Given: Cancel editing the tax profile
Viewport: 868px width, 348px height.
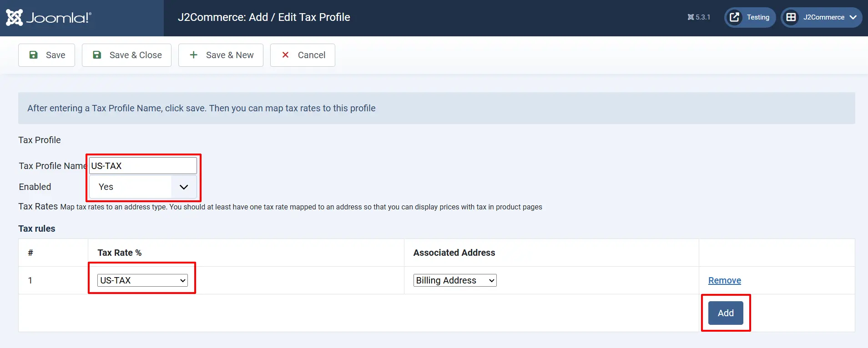Looking at the screenshot, I should point(303,55).
